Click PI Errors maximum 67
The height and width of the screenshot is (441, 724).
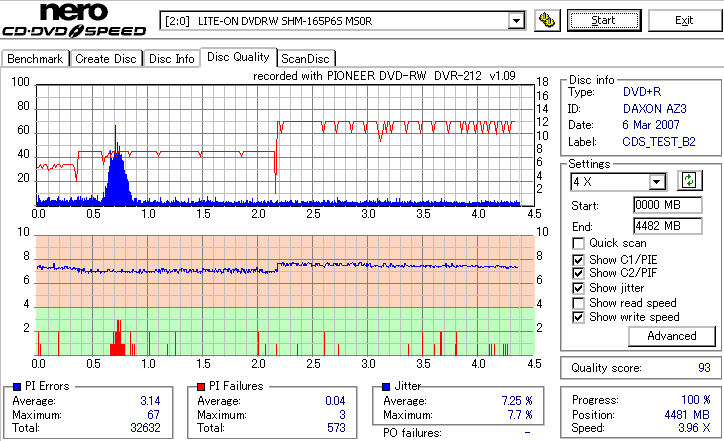tap(153, 415)
